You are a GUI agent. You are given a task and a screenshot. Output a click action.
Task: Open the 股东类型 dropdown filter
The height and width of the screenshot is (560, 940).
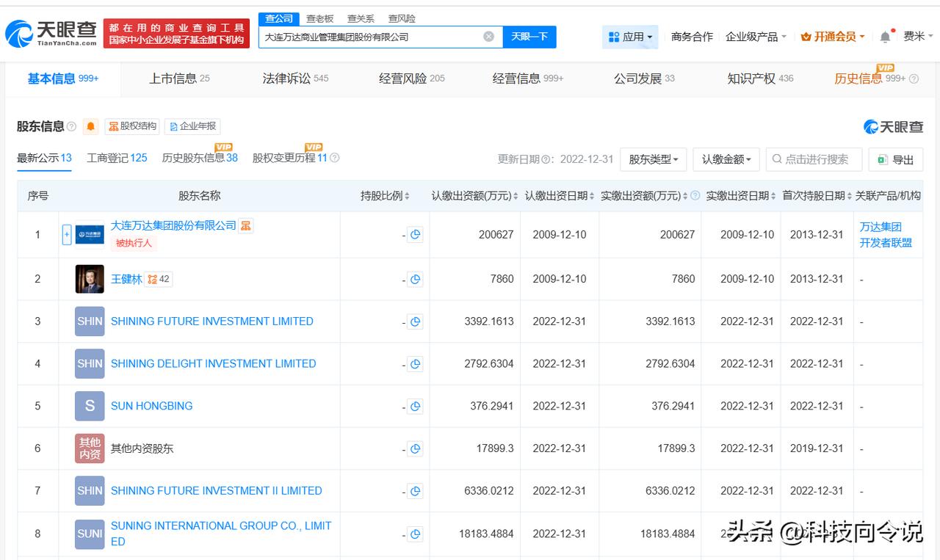pos(653,159)
